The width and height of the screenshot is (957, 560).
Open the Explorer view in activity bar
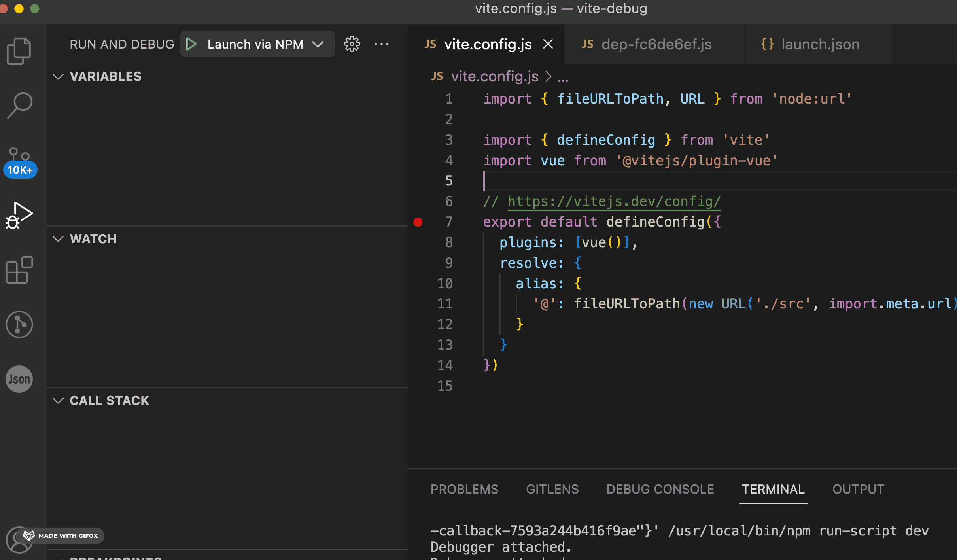[19, 51]
